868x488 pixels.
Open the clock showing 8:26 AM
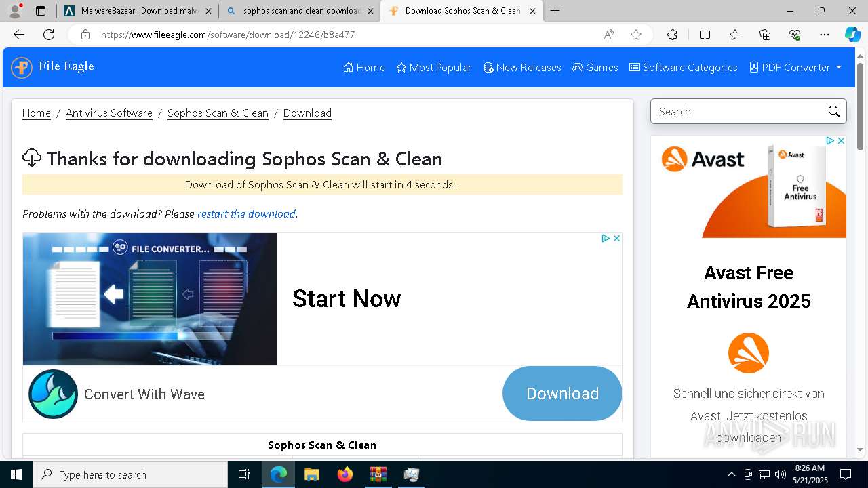click(x=810, y=474)
